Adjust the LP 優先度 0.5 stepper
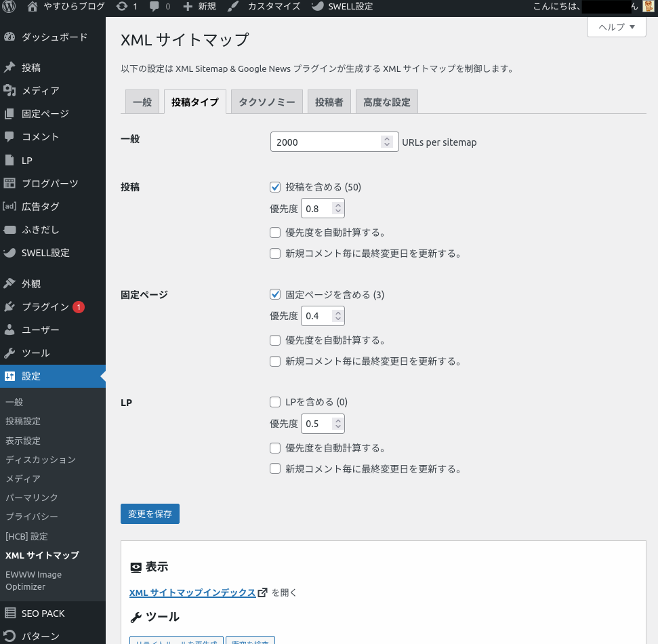Screen dimensions: 658x644 338,424
